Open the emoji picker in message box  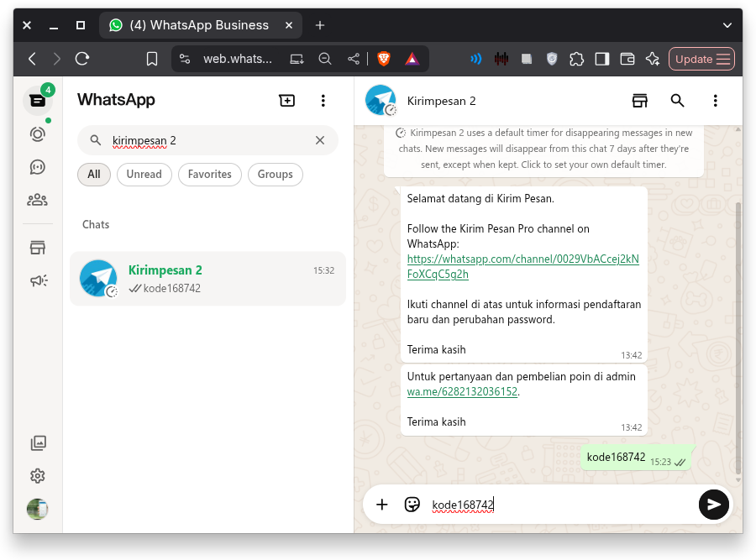[x=412, y=505]
